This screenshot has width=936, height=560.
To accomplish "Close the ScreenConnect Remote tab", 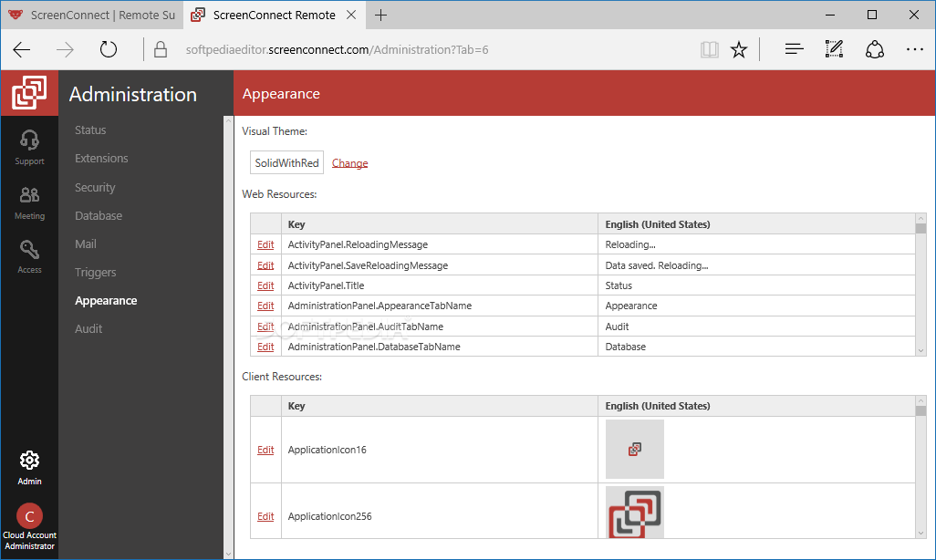I will (351, 15).
